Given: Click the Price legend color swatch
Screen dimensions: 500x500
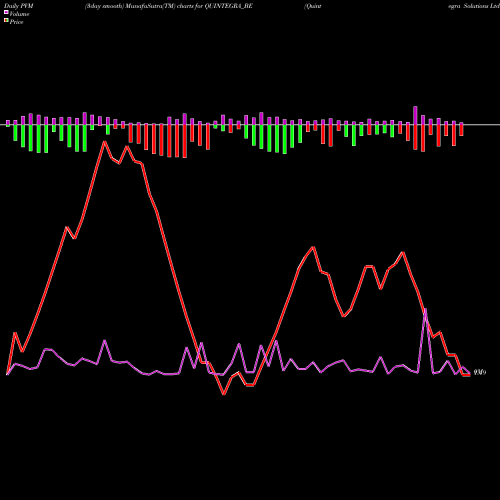Looking at the screenshot, I should [x=6, y=21].
